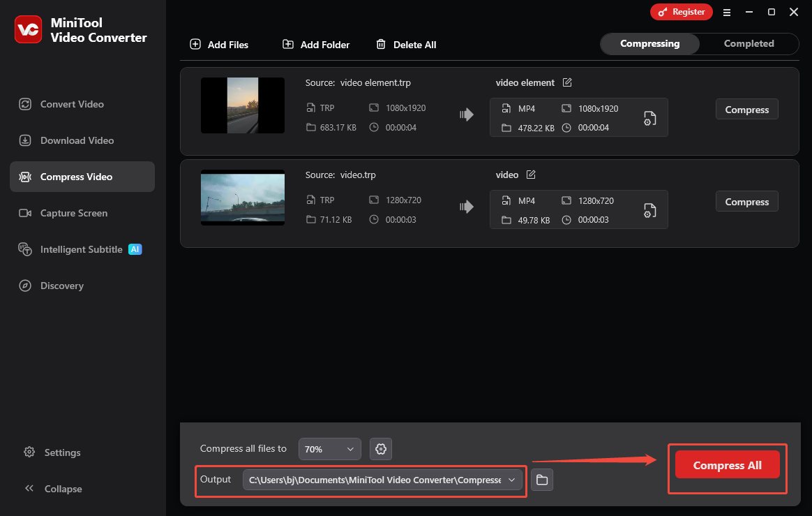The height and width of the screenshot is (516, 812).
Task: Click Compress All to start compression
Action: pyautogui.click(x=727, y=464)
